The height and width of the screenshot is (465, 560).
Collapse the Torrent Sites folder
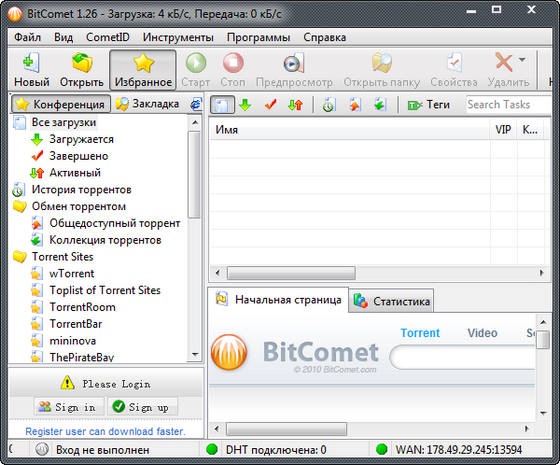20,256
